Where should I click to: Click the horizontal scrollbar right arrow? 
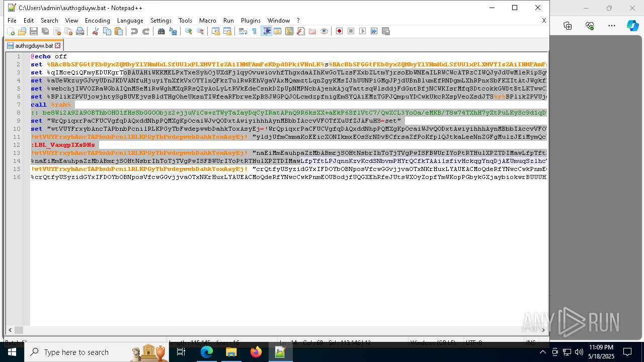(x=543, y=330)
